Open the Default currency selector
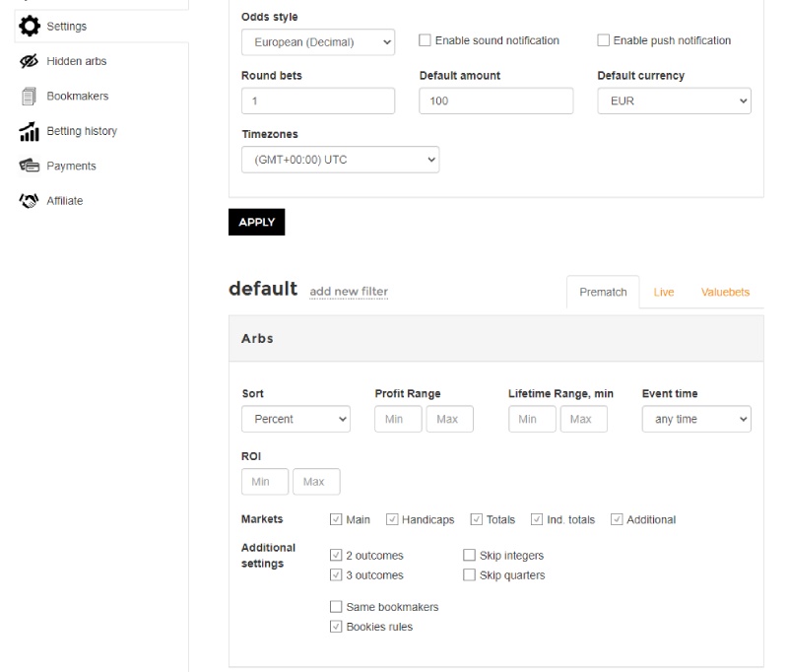Viewport: 788px width, 672px height. click(674, 100)
